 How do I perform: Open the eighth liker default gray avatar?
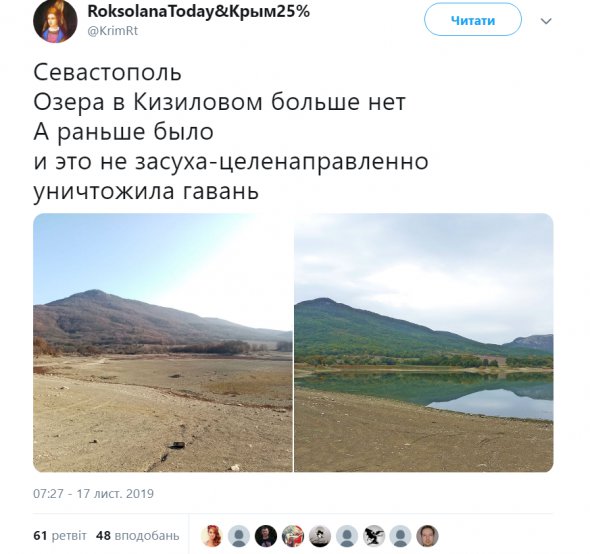click(x=401, y=536)
